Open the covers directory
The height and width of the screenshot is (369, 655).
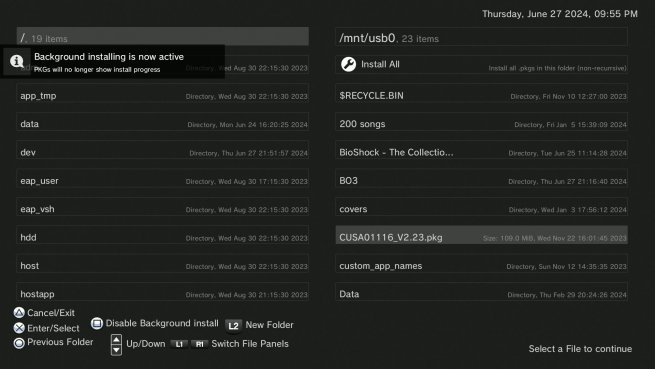tap(481, 207)
